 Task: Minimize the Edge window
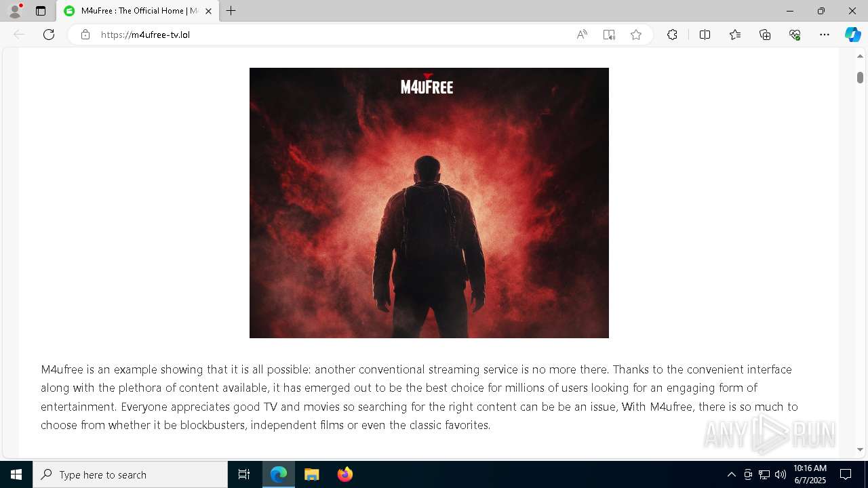point(789,11)
